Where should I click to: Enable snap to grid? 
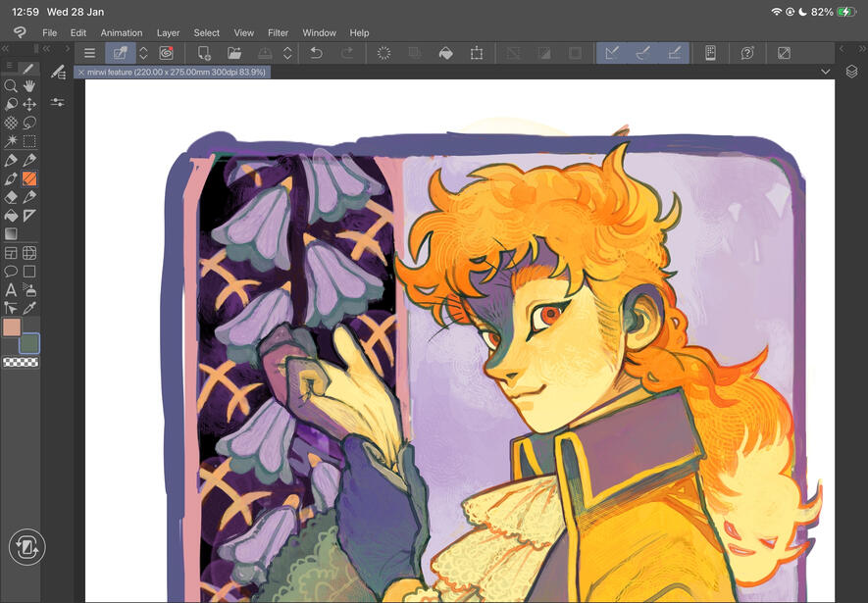point(675,53)
